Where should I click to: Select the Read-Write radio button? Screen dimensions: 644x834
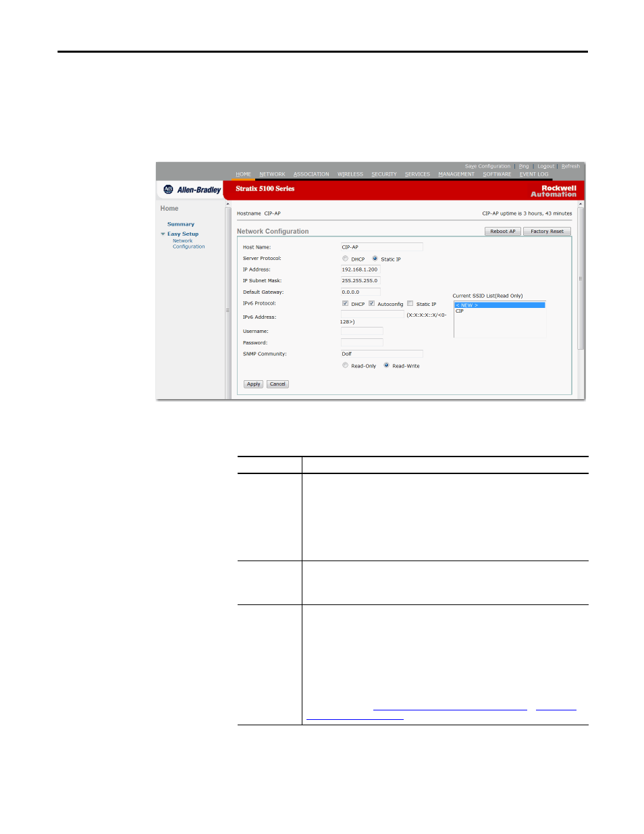pyautogui.click(x=386, y=365)
